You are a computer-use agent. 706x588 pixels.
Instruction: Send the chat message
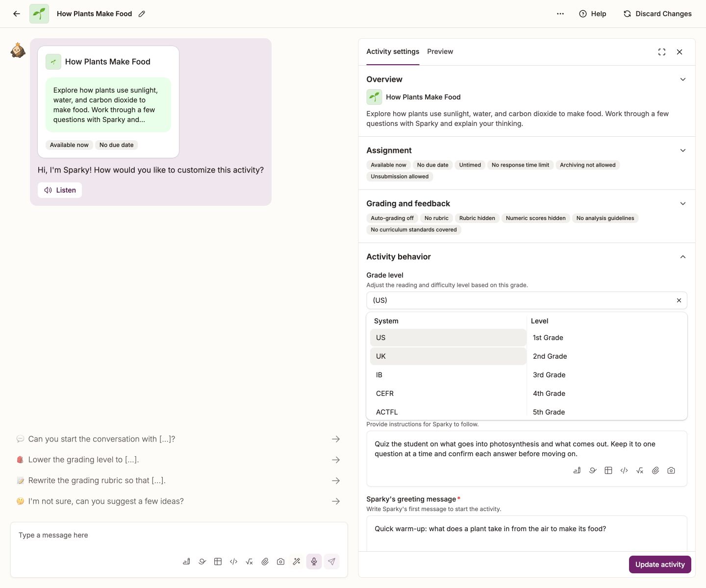coord(331,562)
